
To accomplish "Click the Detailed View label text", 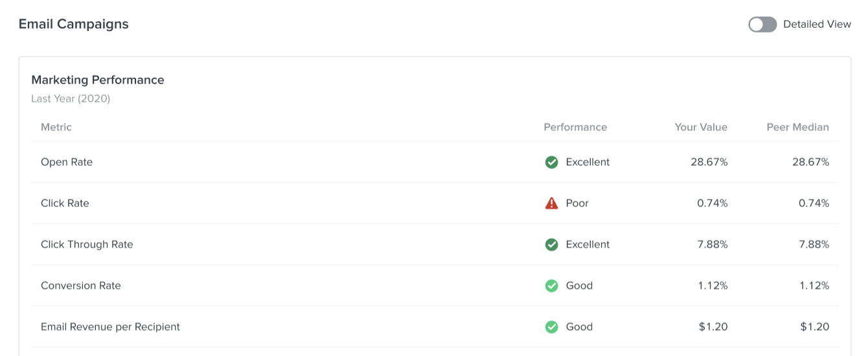I will [x=817, y=25].
